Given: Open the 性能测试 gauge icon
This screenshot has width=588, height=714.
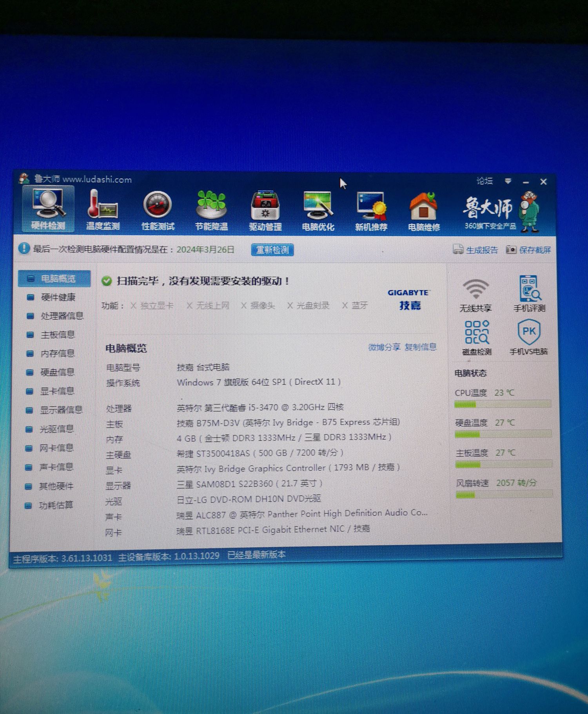Looking at the screenshot, I should pos(158,210).
